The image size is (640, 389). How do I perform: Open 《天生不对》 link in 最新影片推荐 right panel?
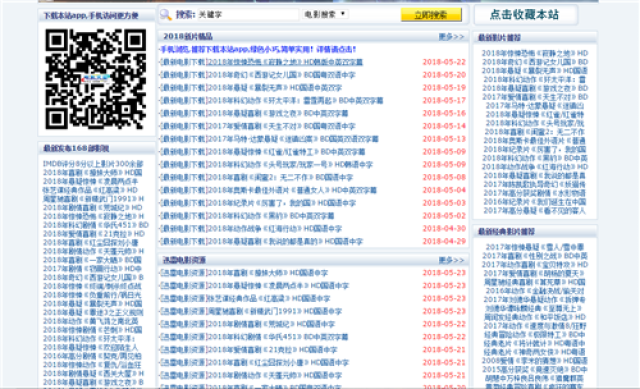click(x=535, y=97)
